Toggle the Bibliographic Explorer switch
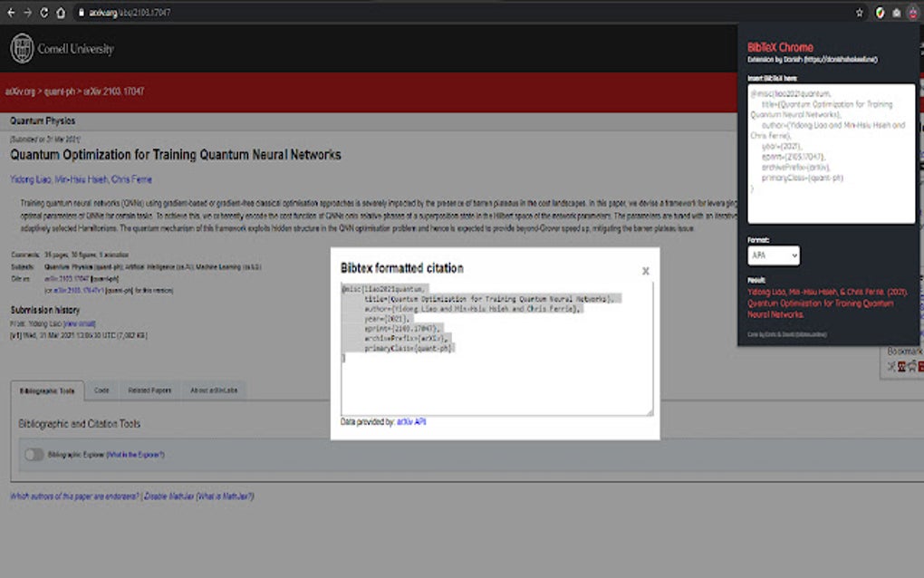The image size is (924, 578). [34, 454]
